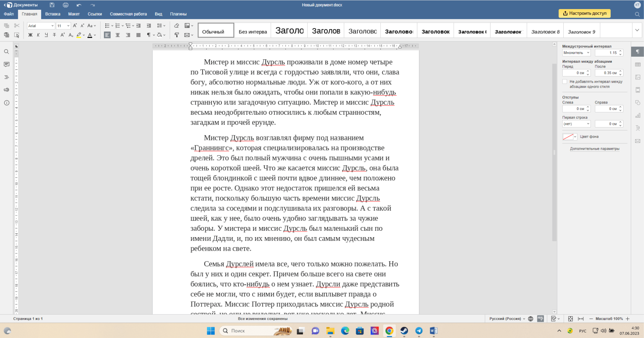Open the comments panel in left sidebar

[x=6, y=64]
